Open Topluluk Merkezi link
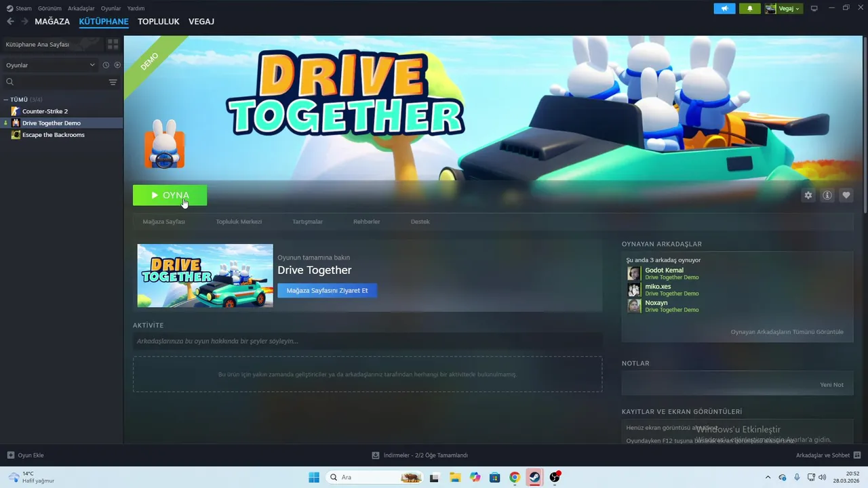Image resolution: width=868 pixels, height=488 pixels. pos(239,222)
